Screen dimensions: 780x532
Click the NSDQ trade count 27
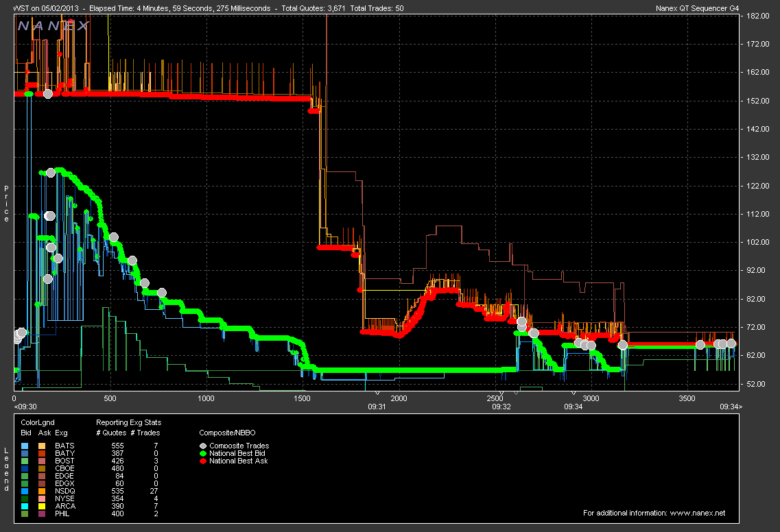154,492
